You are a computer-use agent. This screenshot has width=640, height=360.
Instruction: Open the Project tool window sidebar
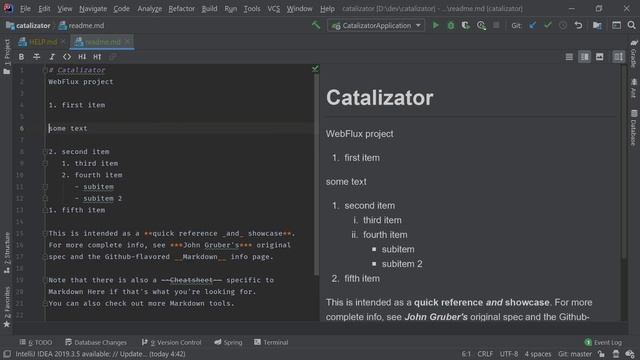pos(7,57)
